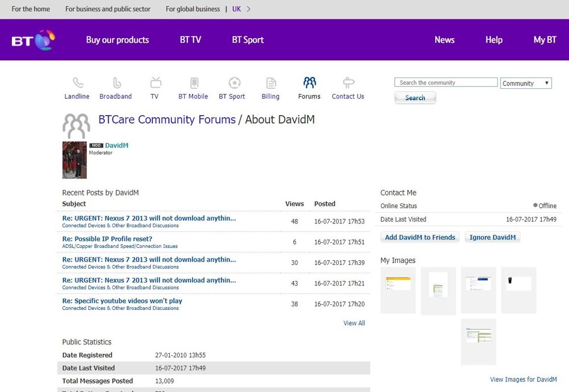Open the blue-header image thumbnail
Viewport: 569px width, 392px height.
pyautogui.click(x=478, y=290)
